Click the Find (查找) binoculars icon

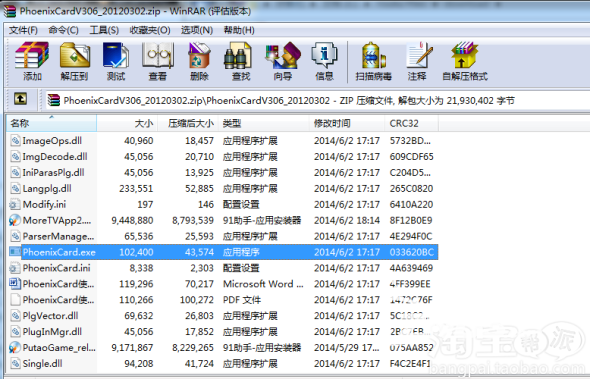(238, 55)
